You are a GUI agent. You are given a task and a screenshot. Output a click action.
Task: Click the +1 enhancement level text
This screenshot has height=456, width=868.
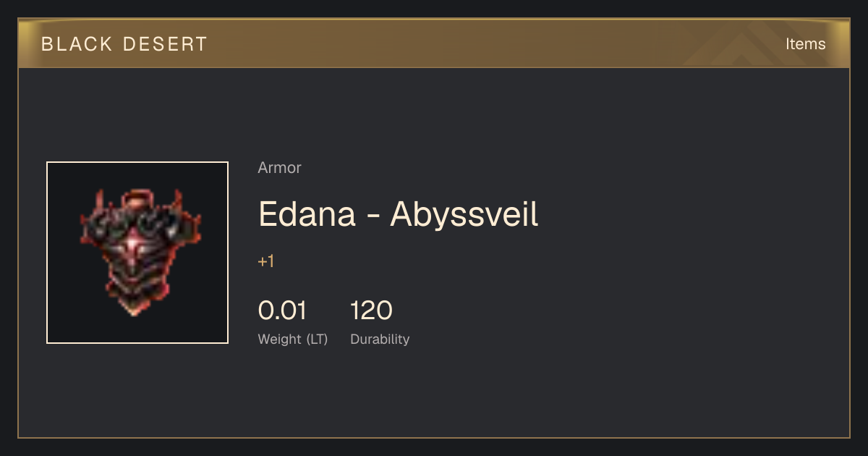click(x=266, y=261)
